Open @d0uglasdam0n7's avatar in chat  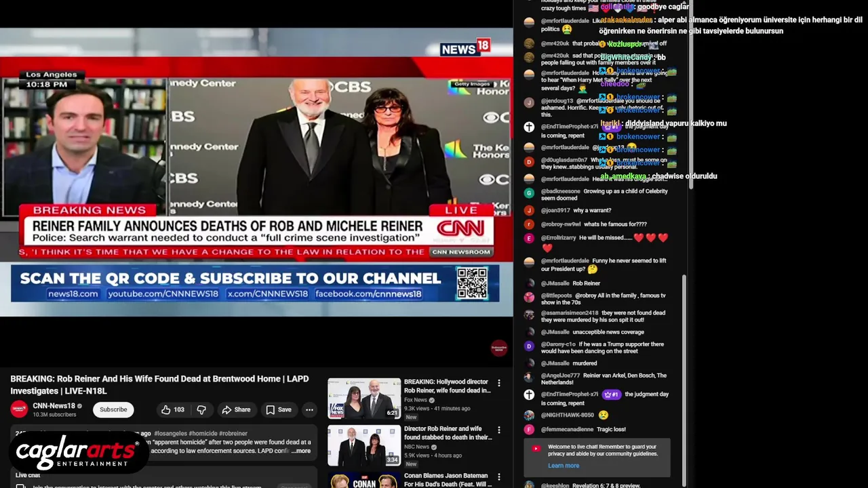pyautogui.click(x=529, y=161)
